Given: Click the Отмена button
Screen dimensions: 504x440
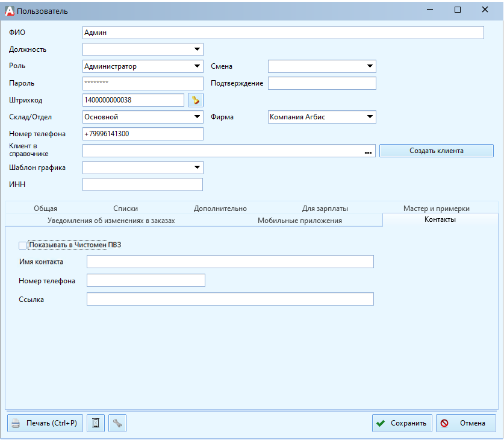Looking at the screenshot, I should click(465, 423).
